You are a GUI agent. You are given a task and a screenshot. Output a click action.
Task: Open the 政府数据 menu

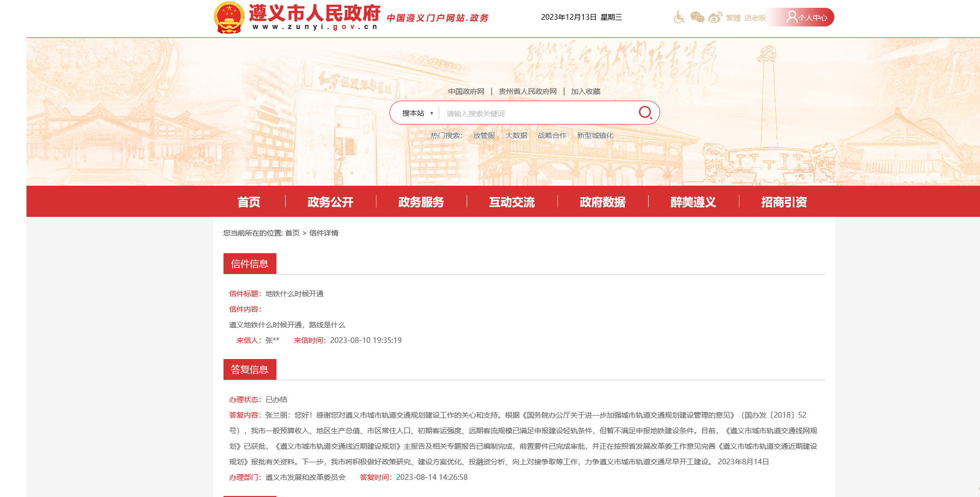point(602,202)
